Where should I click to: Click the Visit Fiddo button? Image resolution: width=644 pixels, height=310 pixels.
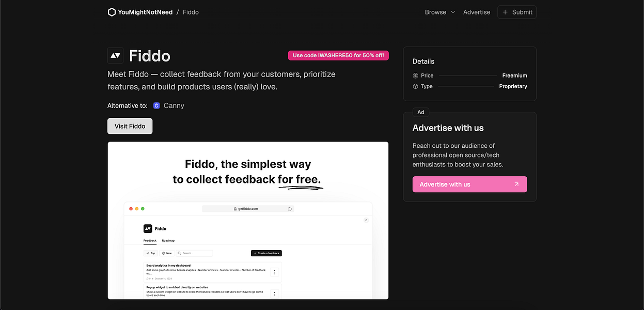tap(130, 126)
